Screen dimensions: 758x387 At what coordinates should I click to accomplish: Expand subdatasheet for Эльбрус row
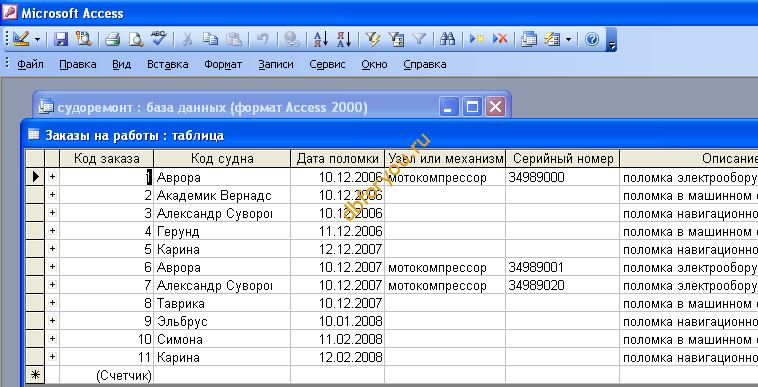tap(52, 320)
